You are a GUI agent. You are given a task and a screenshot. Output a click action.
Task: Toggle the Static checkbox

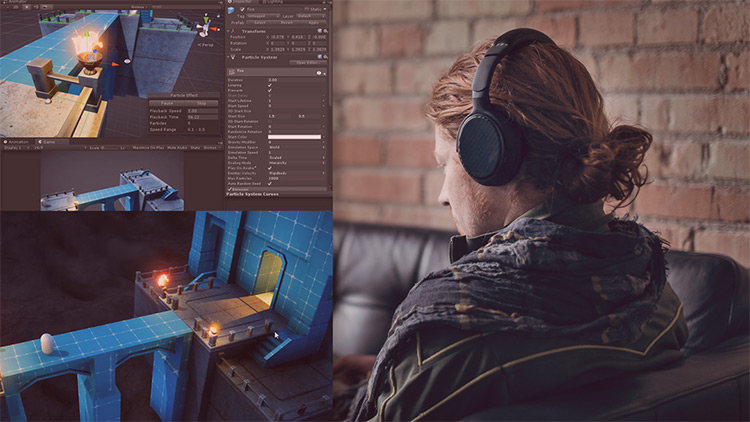[x=307, y=9]
